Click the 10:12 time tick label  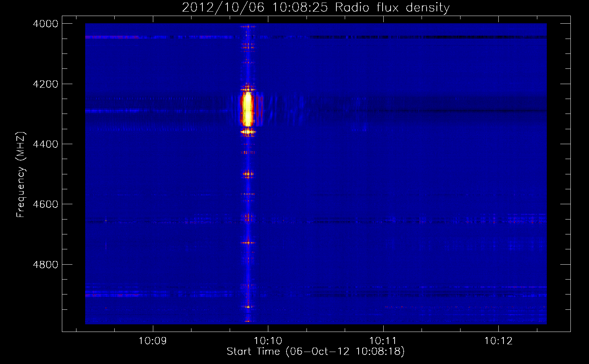[x=498, y=341]
